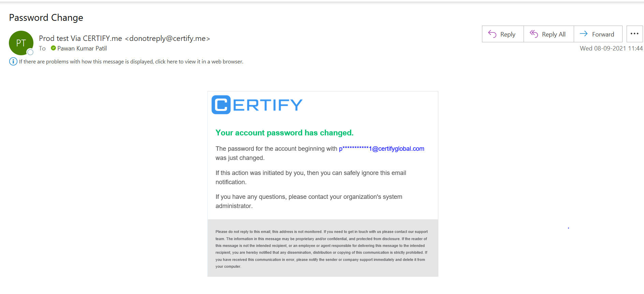Click the received date Wed 08-09-2021
644x294 pixels.
pos(603,48)
